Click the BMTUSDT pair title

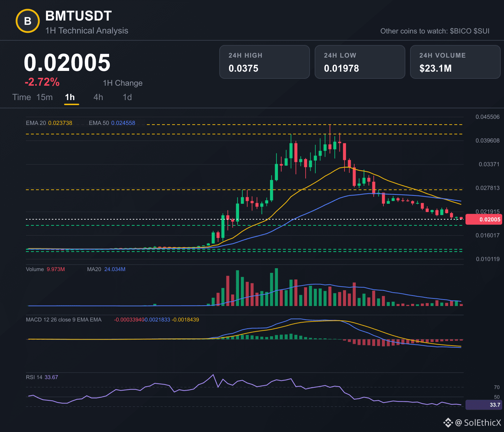[78, 16]
